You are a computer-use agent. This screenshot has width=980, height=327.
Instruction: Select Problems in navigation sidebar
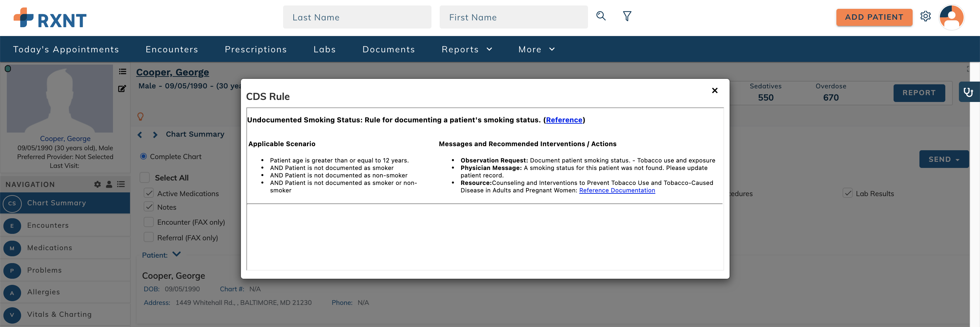pos(65,270)
